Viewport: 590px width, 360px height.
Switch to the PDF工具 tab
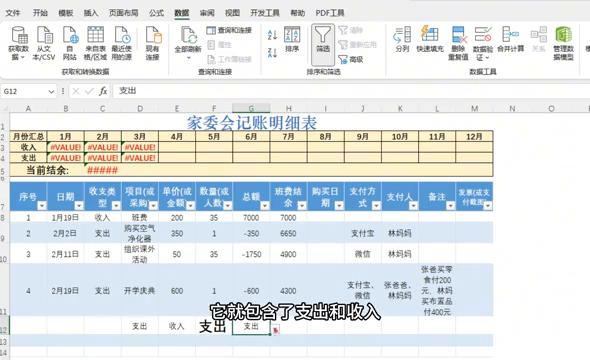pyautogui.click(x=330, y=13)
